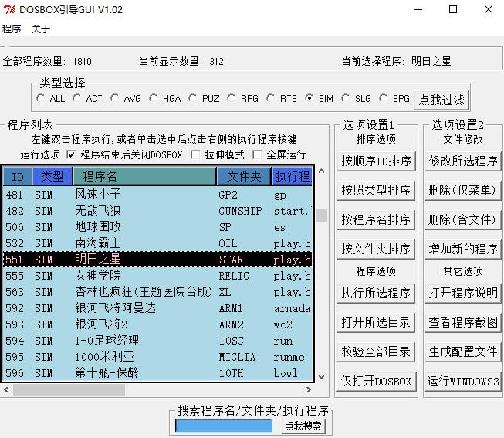Select the 第十瓶-保龄 row
This screenshot has height=438, width=504.
(x=157, y=373)
